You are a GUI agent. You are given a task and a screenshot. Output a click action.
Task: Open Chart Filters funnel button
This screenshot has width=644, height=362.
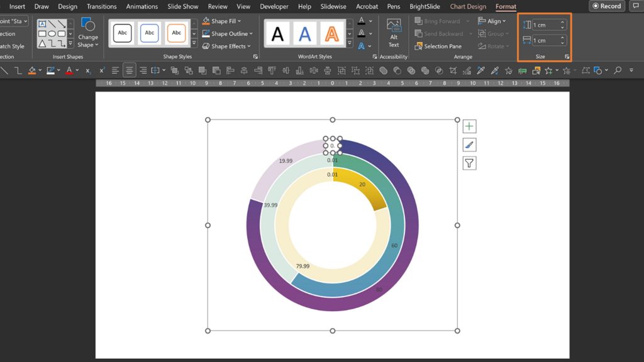click(x=469, y=163)
